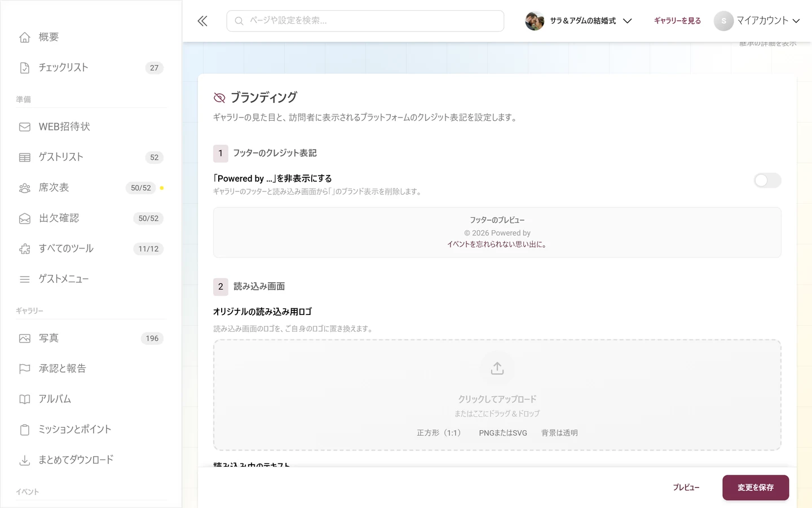Click the home icon beside 概要

tap(25, 37)
